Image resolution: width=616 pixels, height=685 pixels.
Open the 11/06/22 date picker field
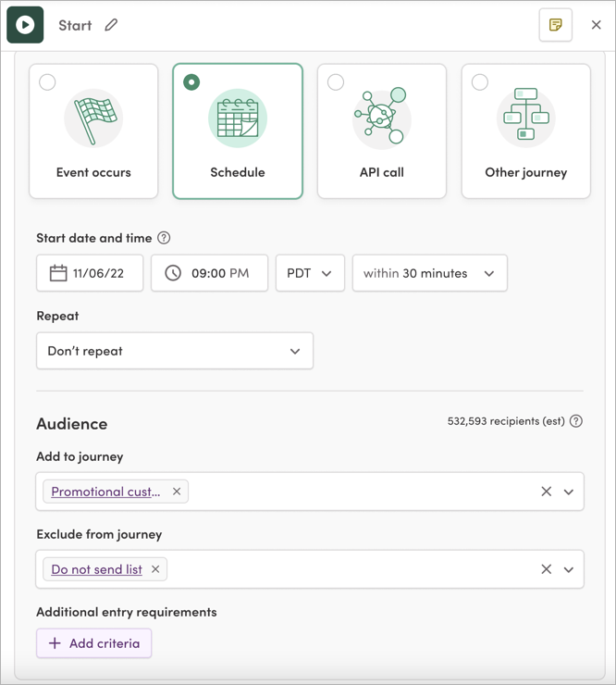90,273
